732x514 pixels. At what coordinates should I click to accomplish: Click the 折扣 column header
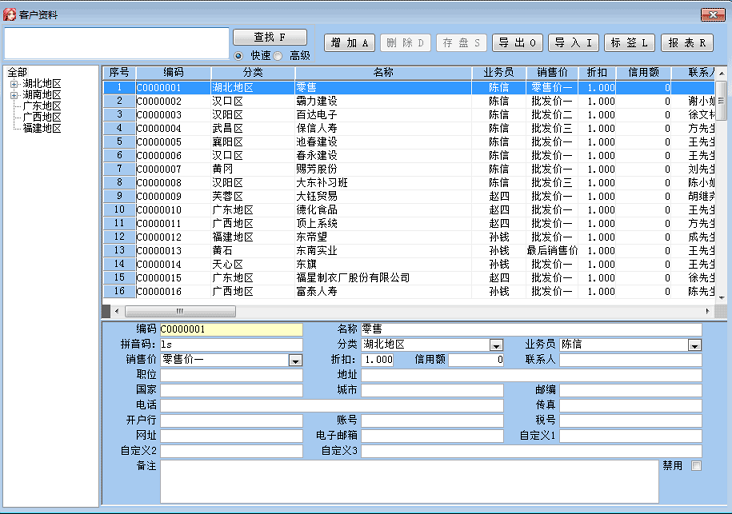[x=597, y=72]
